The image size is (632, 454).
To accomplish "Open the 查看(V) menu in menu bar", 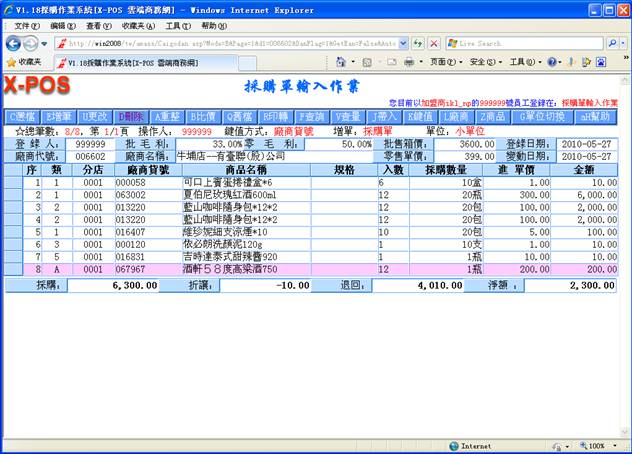I will 98,25.
